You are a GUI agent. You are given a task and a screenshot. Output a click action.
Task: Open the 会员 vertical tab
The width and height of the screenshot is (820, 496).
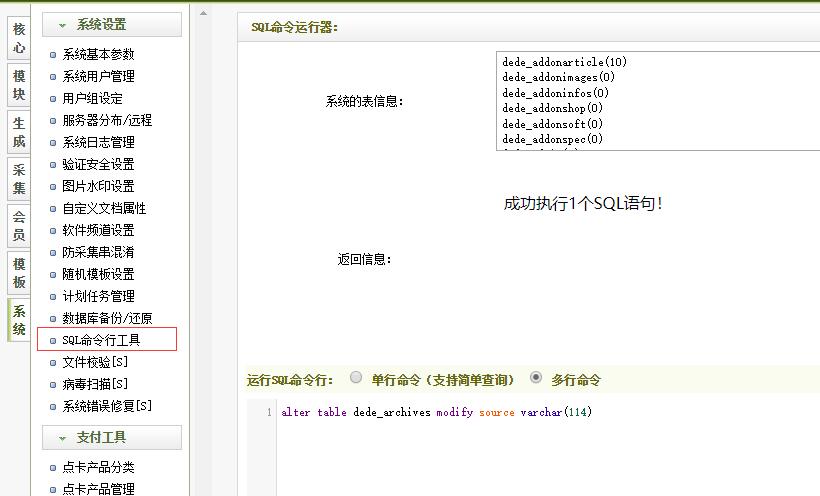click(19, 226)
